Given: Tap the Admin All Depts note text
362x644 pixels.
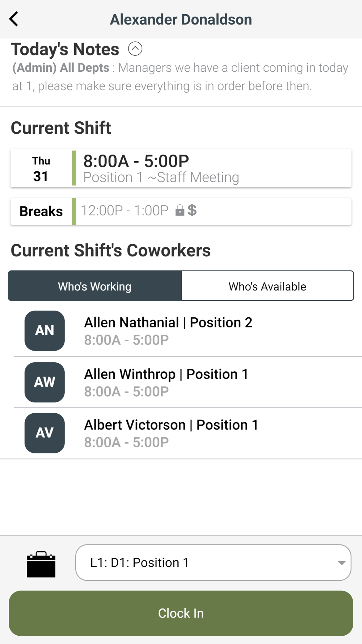Looking at the screenshot, I should (180, 77).
